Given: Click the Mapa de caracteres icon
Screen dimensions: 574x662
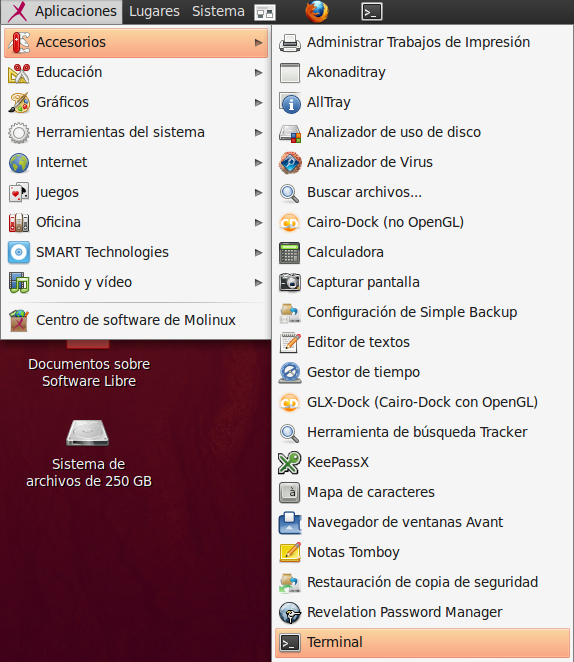Looking at the screenshot, I should [x=290, y=492].
